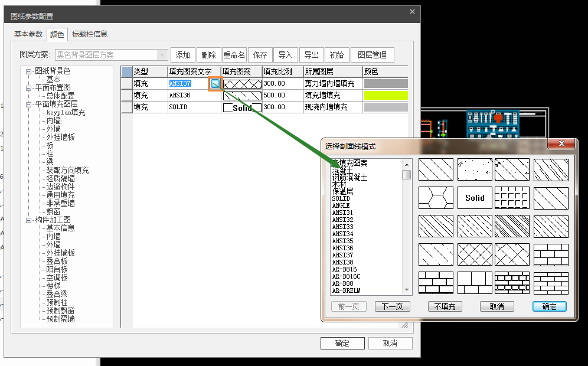Open the 图层方案 dropdown list
This screenshot has width=588, height=366.
click(x=162, y=55)
